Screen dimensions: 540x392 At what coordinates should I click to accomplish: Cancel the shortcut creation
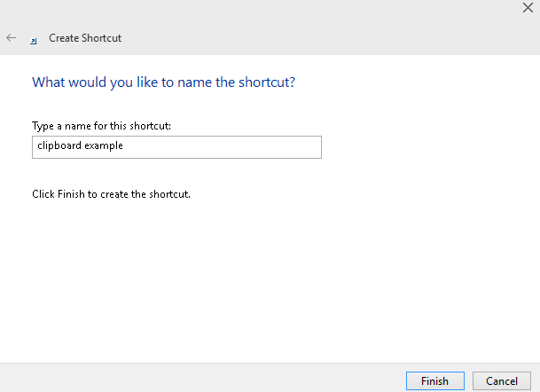point(501,381)
